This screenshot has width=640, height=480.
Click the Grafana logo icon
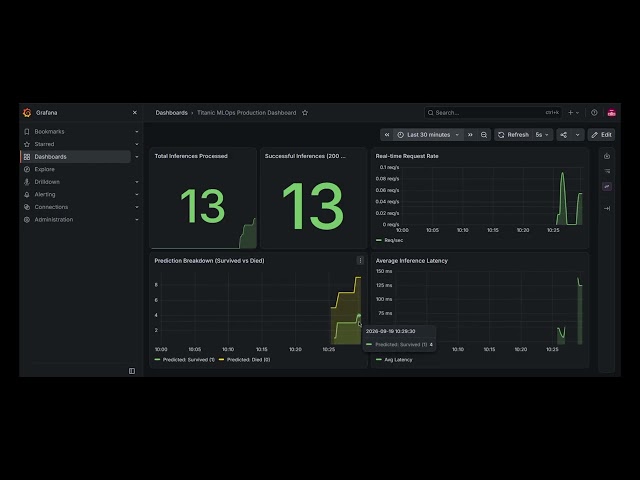[27, 113]
